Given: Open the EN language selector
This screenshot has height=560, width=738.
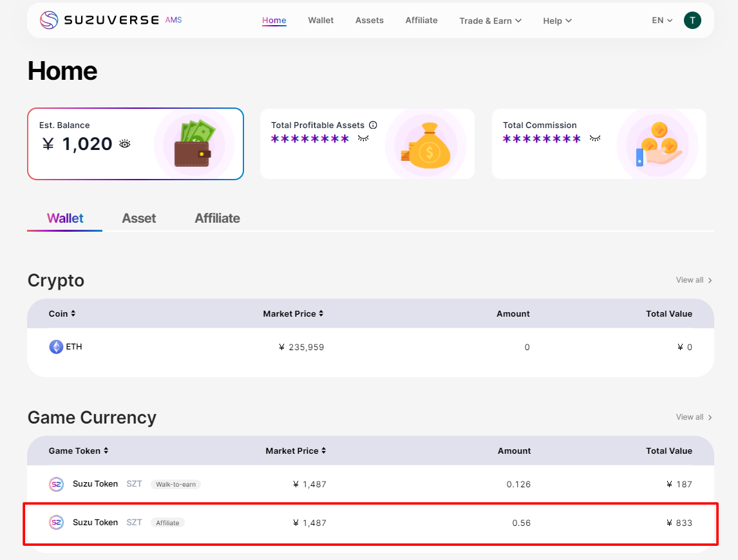Looking at the screenshot, I should (662, 21).
